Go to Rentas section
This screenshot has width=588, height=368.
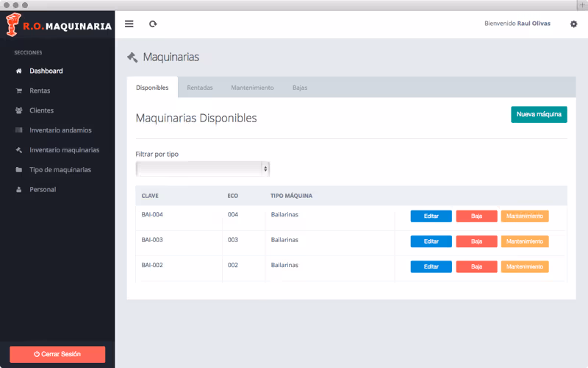tap(40, 91)
